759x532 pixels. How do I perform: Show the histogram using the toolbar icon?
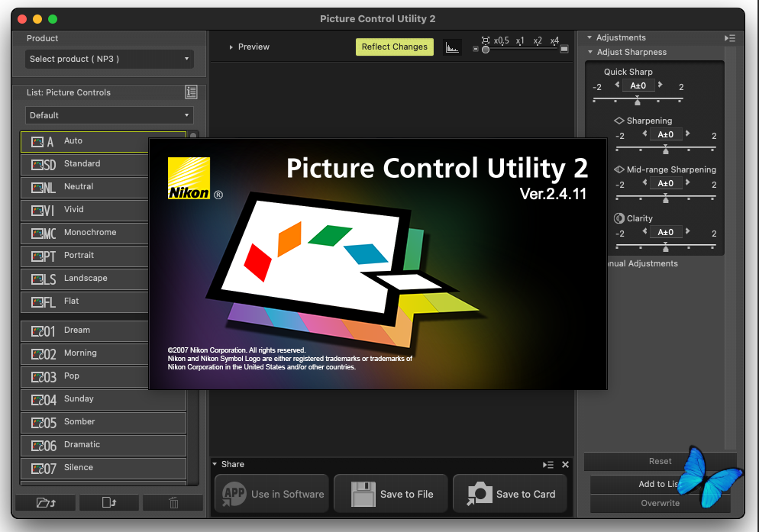click(x=452, y=47)
